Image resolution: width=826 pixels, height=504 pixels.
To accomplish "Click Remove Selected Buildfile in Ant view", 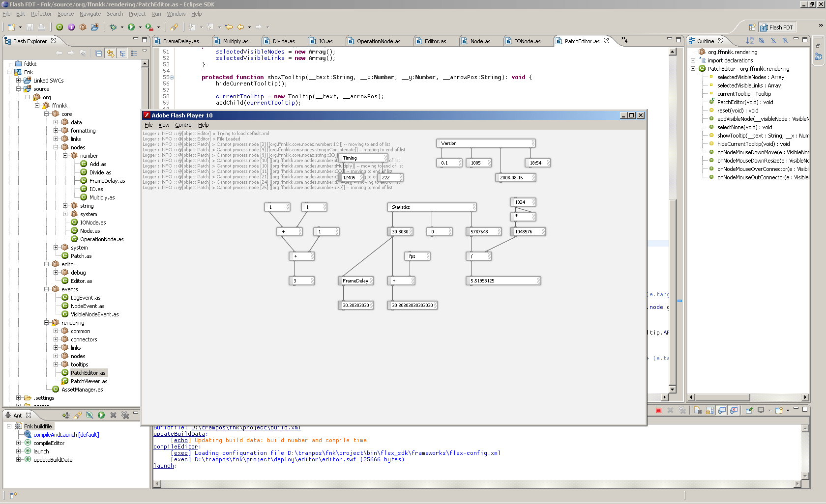I will point(113,415).
